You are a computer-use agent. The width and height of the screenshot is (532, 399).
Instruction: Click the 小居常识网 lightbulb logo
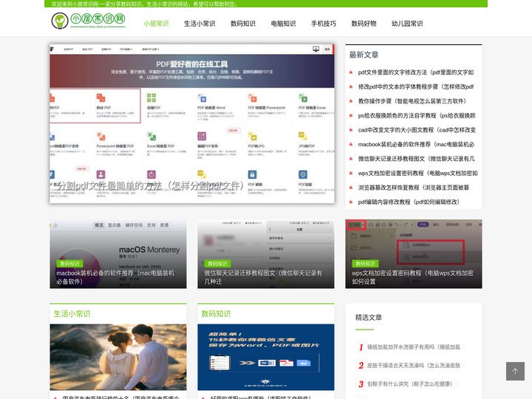[89, 21]
